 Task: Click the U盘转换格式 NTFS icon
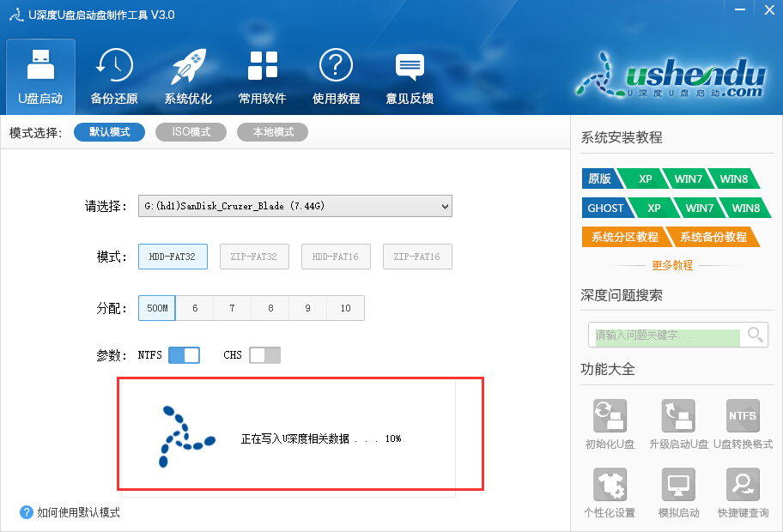743,415
